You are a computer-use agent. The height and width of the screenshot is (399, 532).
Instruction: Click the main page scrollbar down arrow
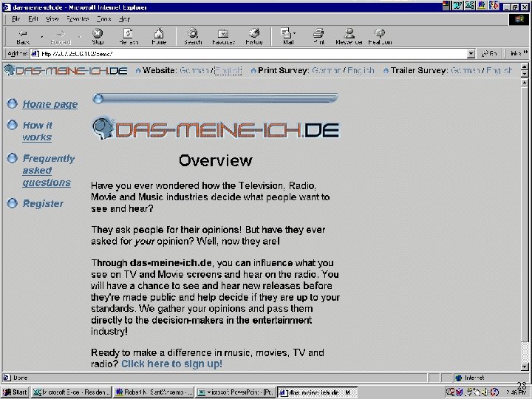coord(525,366)
